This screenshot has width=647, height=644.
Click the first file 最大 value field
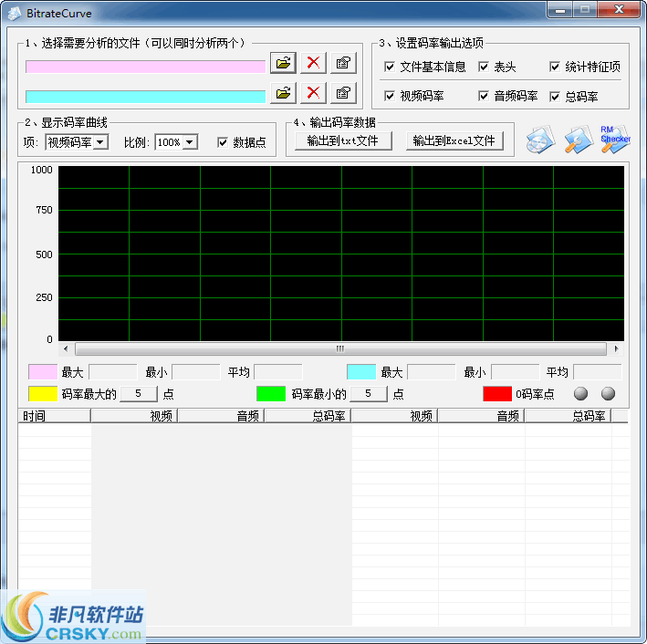click(113, 371)
